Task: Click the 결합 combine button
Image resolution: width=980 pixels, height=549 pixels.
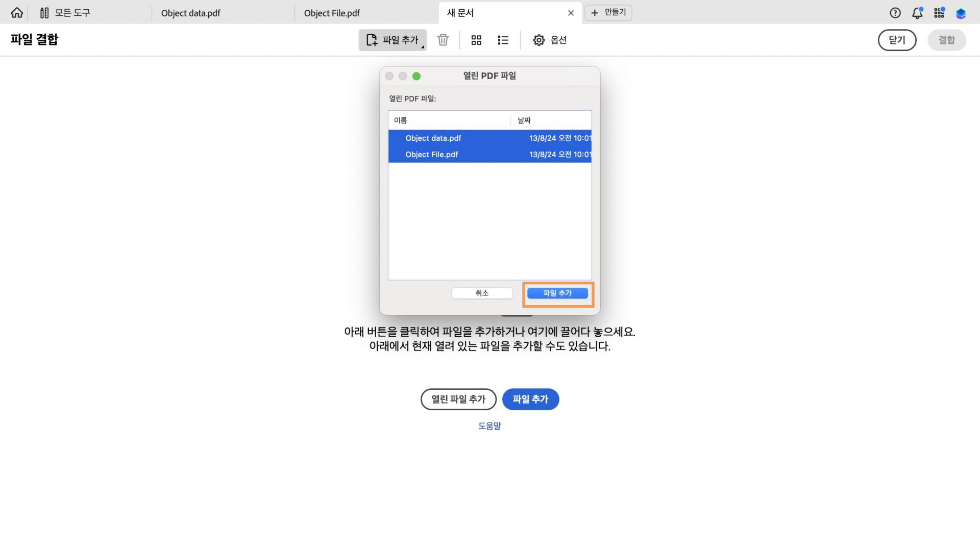Action: [x=947, y=40]
